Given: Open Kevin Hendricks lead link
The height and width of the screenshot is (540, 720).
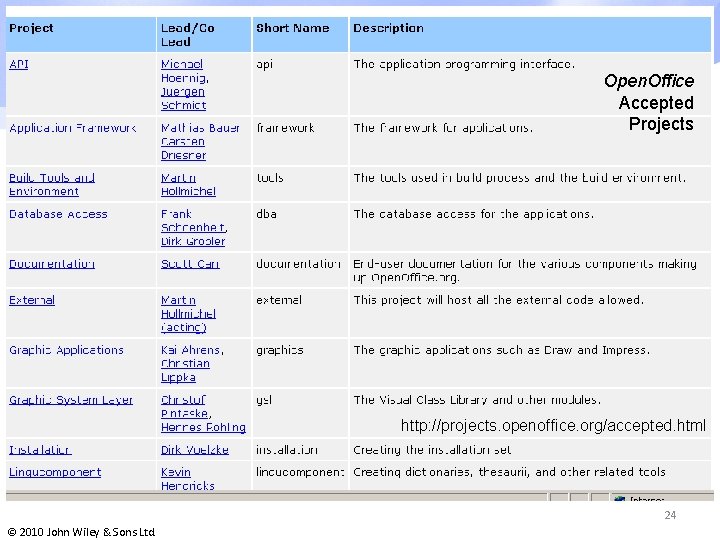Looking at the screenshot, I should 188,479.
